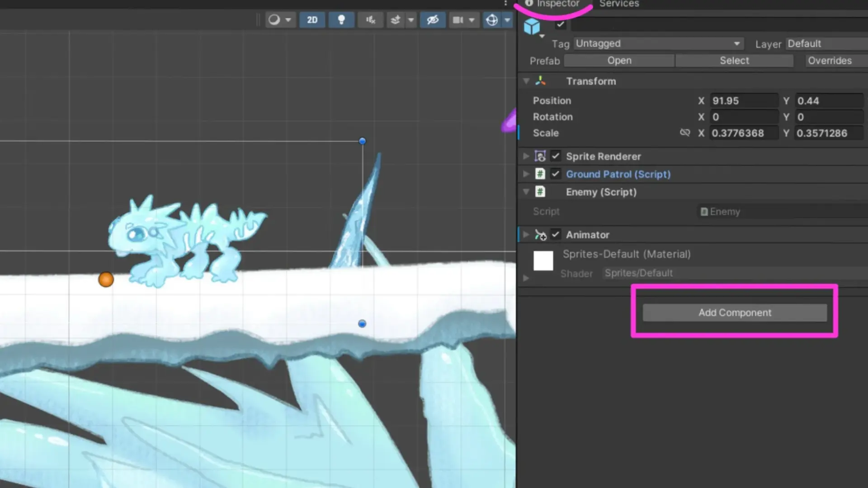Click the lower blue handle on snow
This screenshot has width=868, height=488.
tap(362, 324)
